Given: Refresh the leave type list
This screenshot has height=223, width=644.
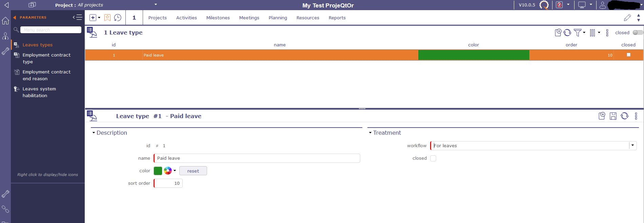Looking at the screenshot, I should click(x=567, y=32).
